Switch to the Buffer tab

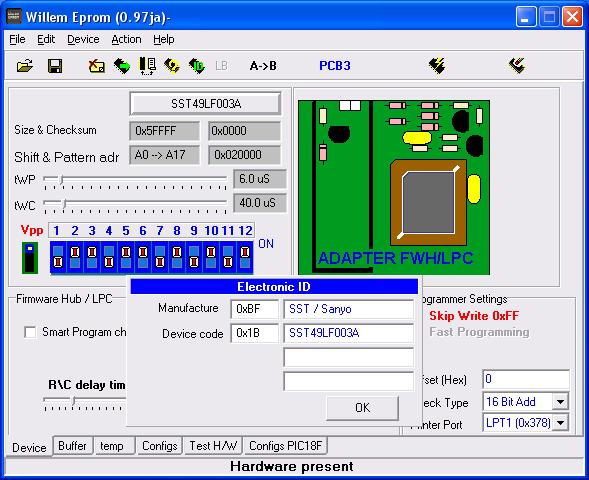tap(72, 446)
